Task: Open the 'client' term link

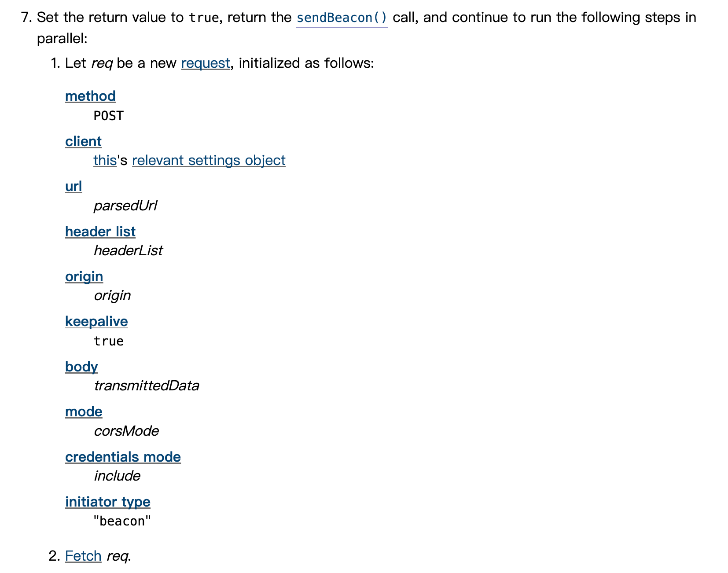Action: pos(83,141)
